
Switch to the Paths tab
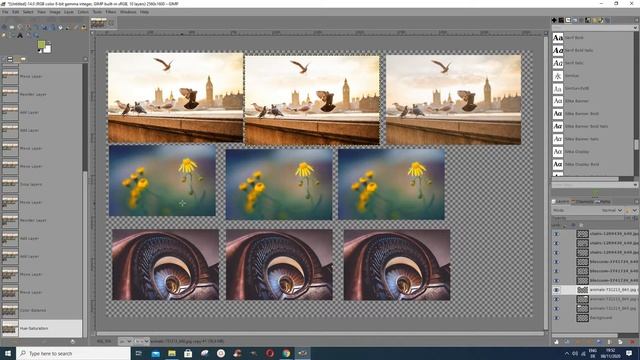(602, 202)
